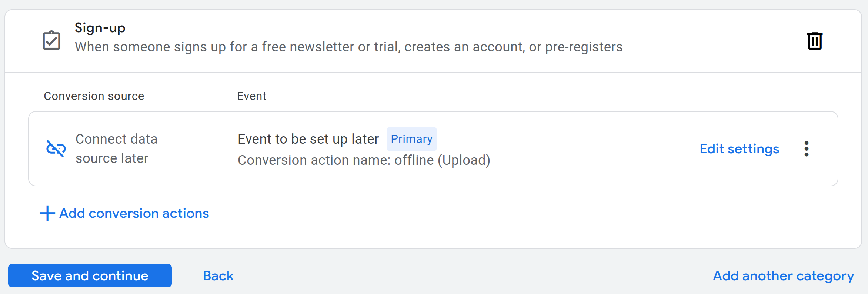868x294 pixels.
Task: Click the plus icon beside Add conversion actions
Action: click(x=47, y=213)
